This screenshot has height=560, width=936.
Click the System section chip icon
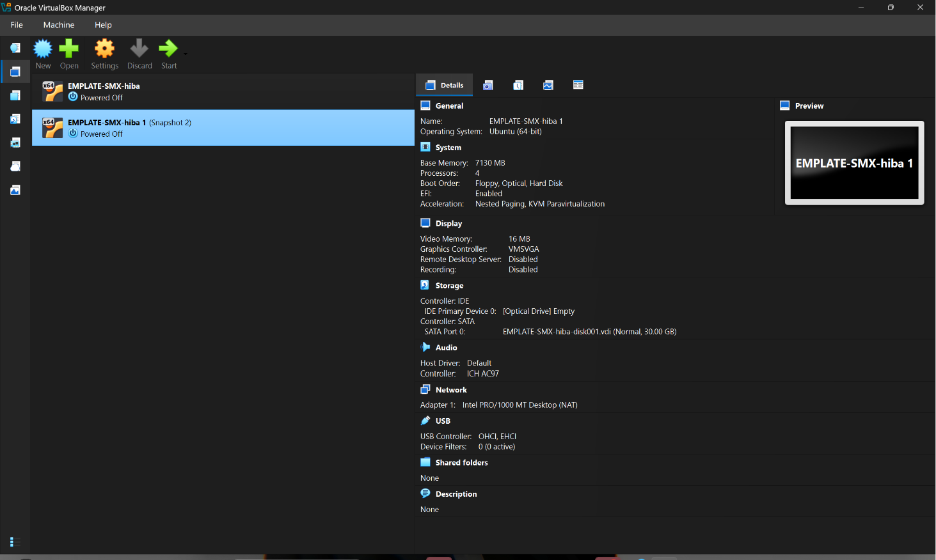coord(425,147)
